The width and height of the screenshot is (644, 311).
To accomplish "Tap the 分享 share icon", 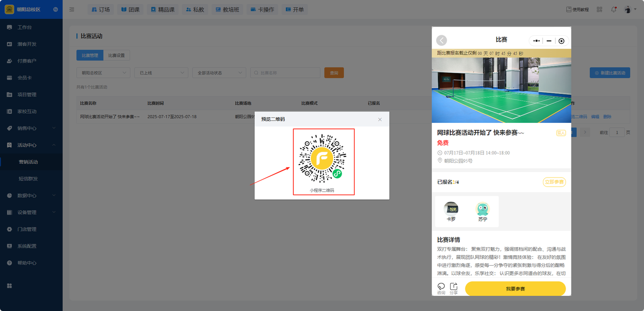I will 454,286.
